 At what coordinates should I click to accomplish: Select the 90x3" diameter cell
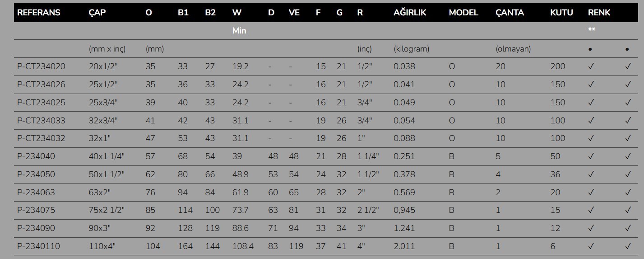(100, 228)
